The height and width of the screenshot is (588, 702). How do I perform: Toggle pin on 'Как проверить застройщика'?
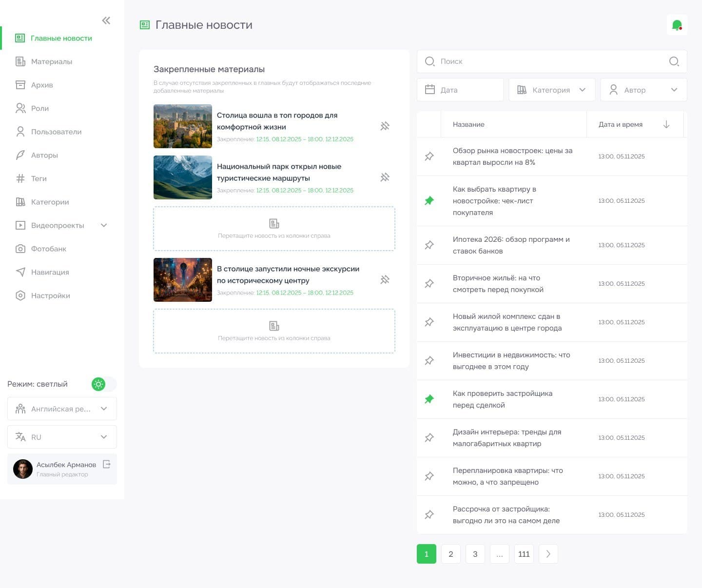(x=429, y=399)
